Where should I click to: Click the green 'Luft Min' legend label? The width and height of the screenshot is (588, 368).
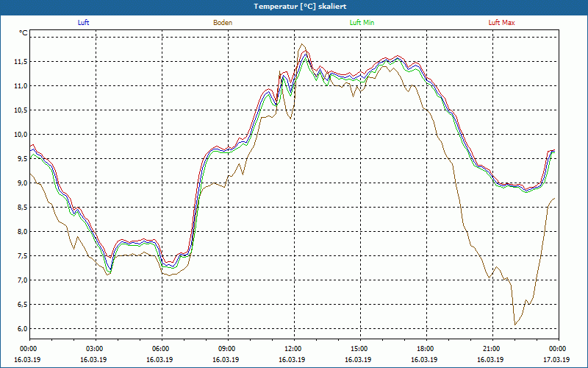pyautogui.click(x=362, y=23)
